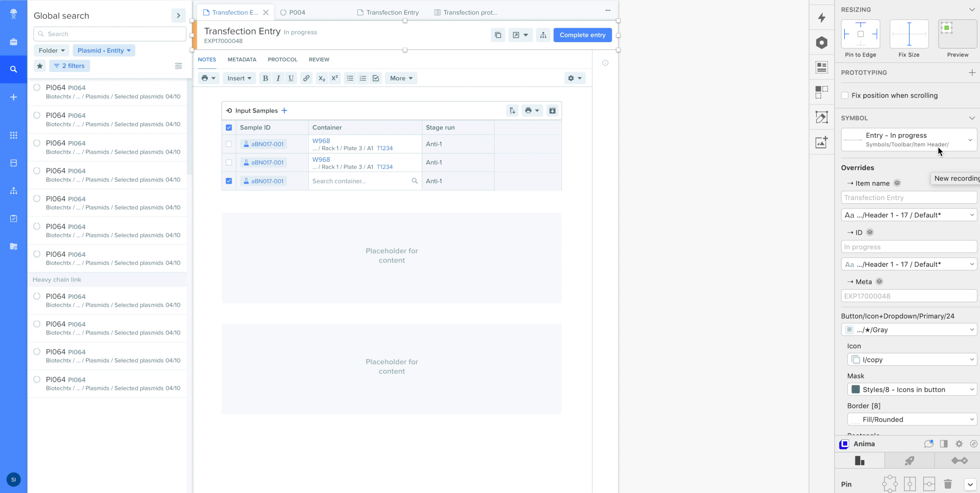Screen dimensions: 980x493
Task: Open the Folder filter dropdown
Action: pos(52,51)
